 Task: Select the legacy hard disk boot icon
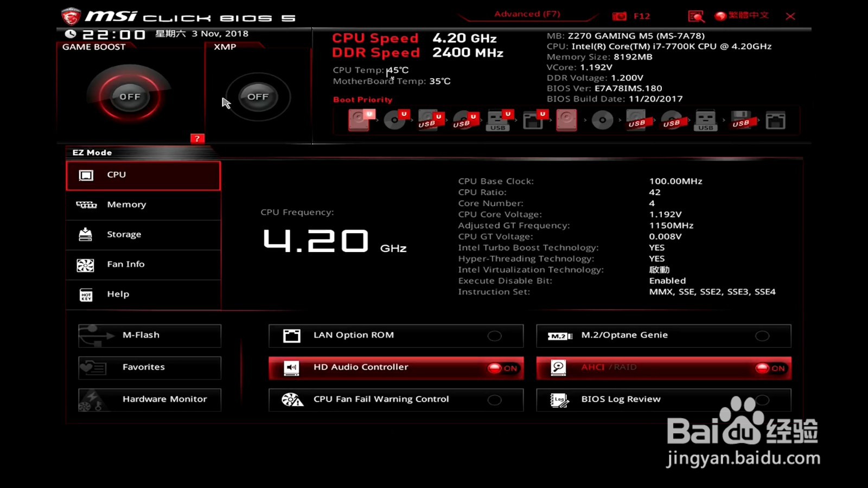pyautogui.click(x=566, y=120)
